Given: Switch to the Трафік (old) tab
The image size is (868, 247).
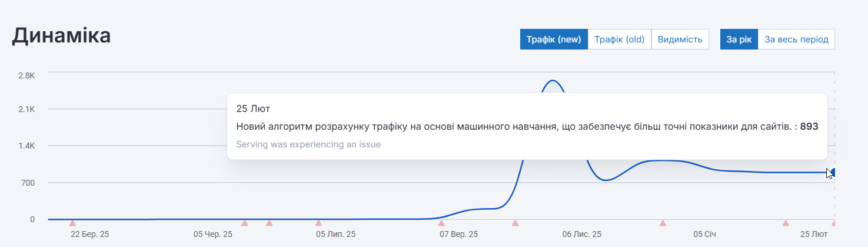Looking at the screenshot, I should [619, 39].
